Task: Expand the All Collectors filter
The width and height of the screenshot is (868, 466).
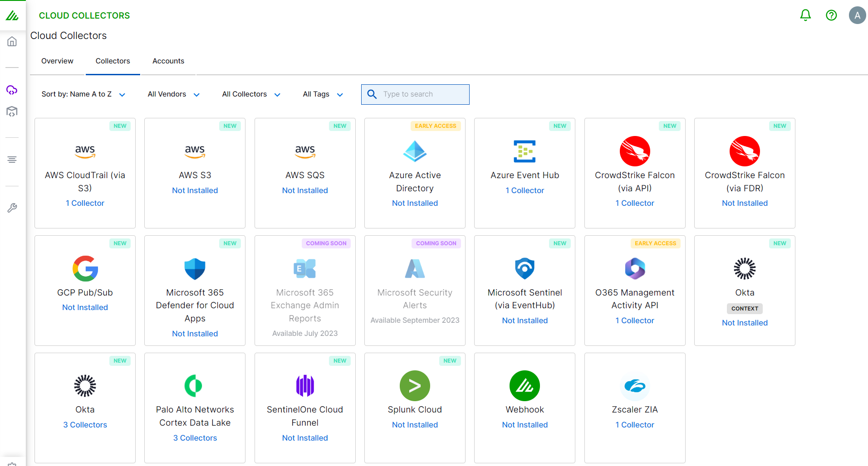Action: click(251, 94)
